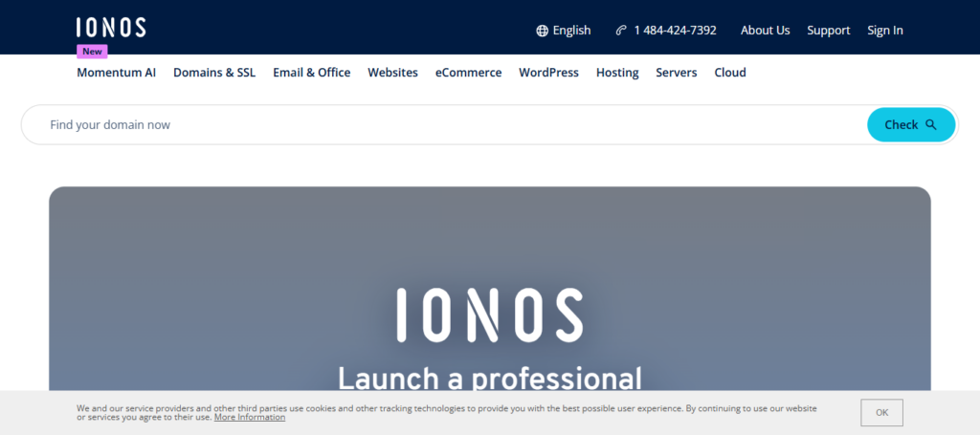Click the IONOS logo in header
The height and width of the screenshot is (435, 980).
(x=111, y=28)
